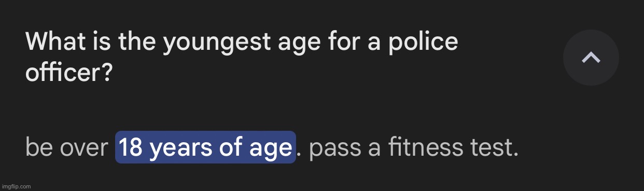Image resolution: width=644 pixels, height=191 pixels.
Task: Click the imgflip.com watermark
Action: point(16,186)
